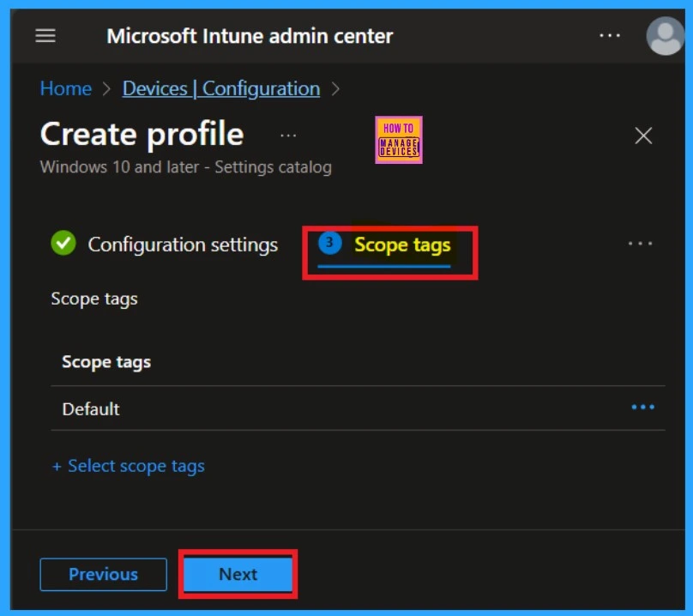Click the Scope tags column header
This screenshot has width=693, height=616.
(x=106, y=362)
